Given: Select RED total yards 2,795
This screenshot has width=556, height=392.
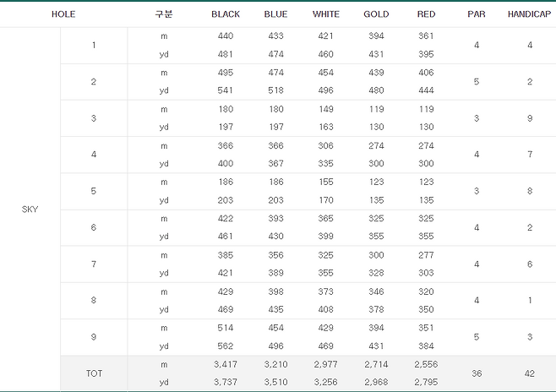Looking at the screenshot, I should [427, 382].
